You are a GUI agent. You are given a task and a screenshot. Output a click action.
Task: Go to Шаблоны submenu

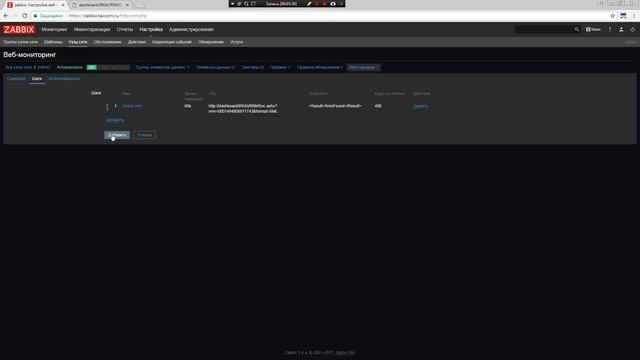coord(53,42)
